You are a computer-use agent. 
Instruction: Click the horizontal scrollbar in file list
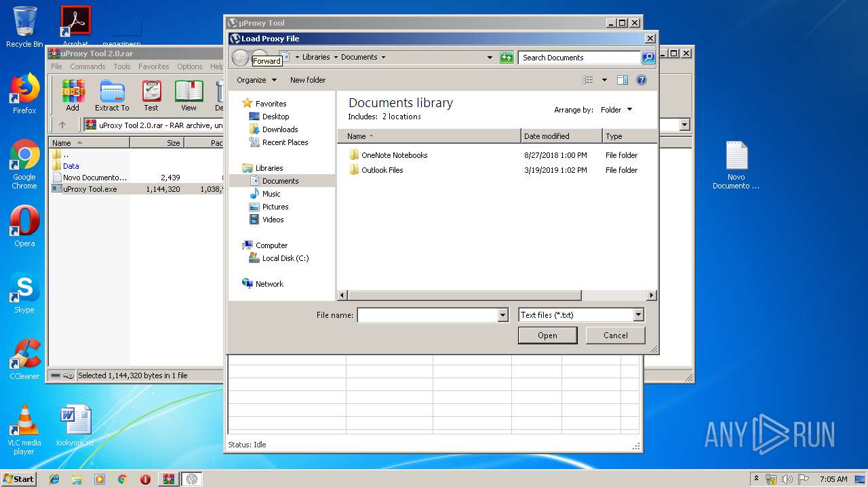pyautogui.click(x=464, y=296)
